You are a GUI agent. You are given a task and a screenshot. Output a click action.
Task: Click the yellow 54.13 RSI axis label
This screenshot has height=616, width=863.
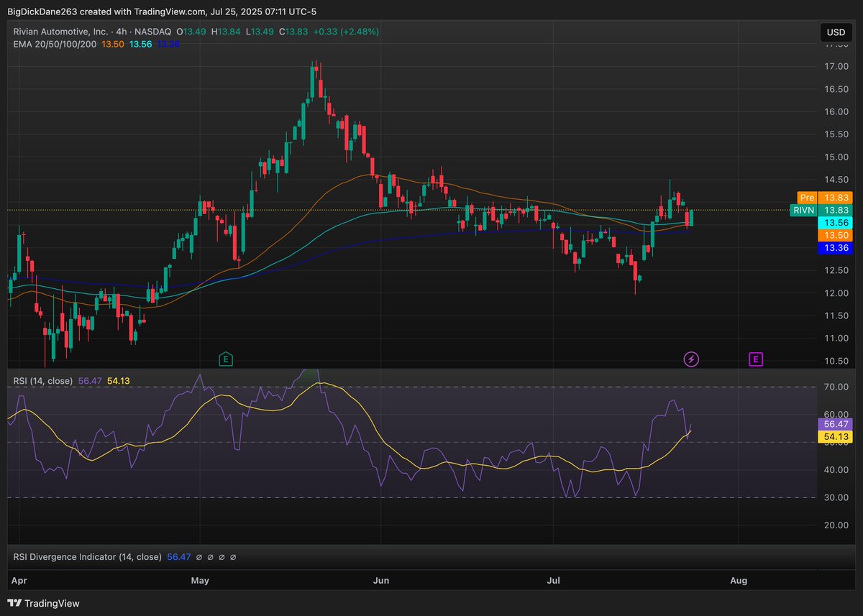[834, 437]
